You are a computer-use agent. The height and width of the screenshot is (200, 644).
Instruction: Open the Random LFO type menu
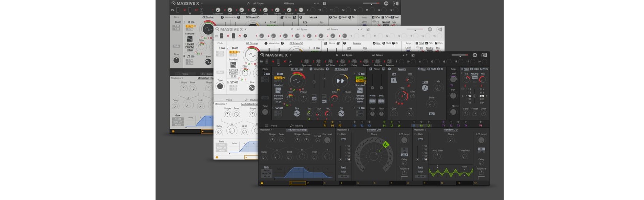451,130
